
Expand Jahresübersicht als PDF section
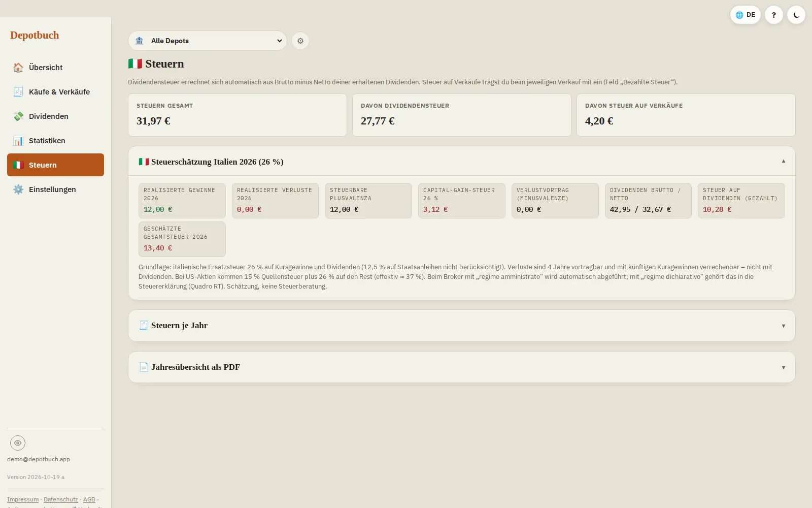click(x=461, y=367)
